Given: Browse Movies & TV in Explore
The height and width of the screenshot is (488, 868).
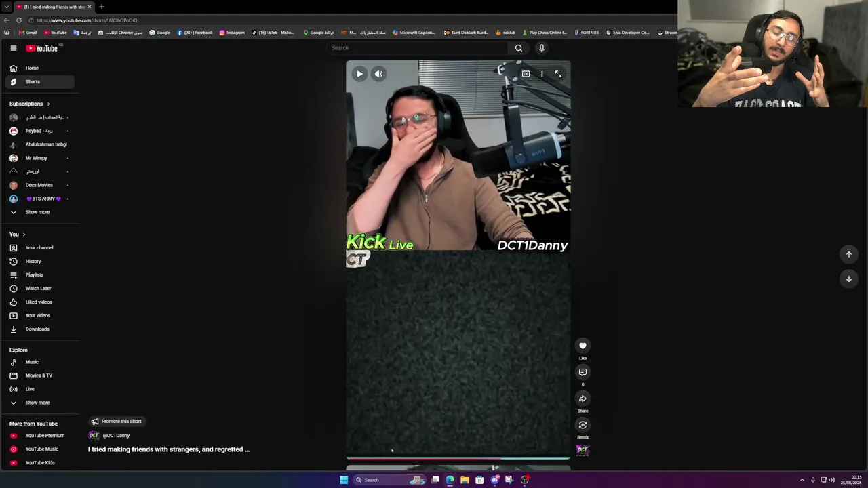Looking at the screenshot, I should coord(40,375).
